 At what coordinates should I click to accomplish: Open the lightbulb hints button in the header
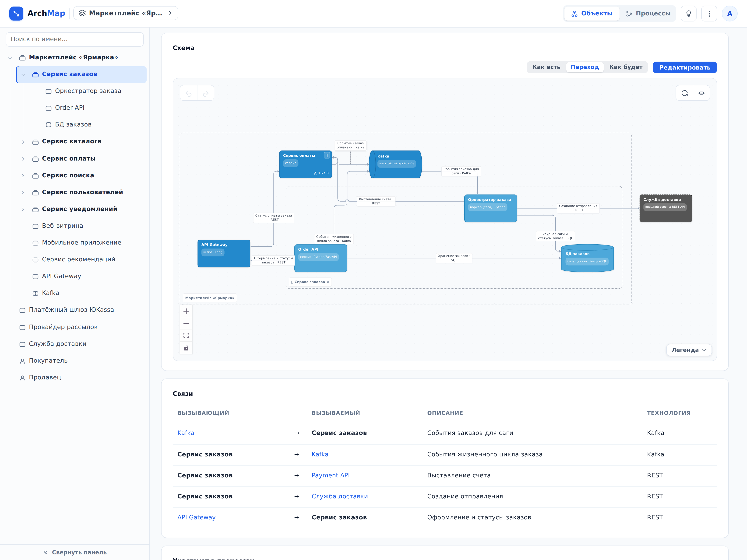pos(689,14)
